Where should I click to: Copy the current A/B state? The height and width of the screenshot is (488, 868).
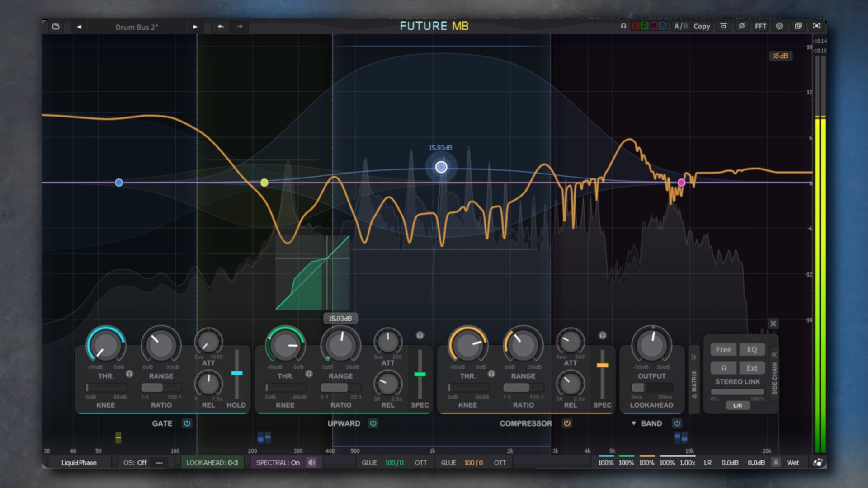[x=702, y=26]
